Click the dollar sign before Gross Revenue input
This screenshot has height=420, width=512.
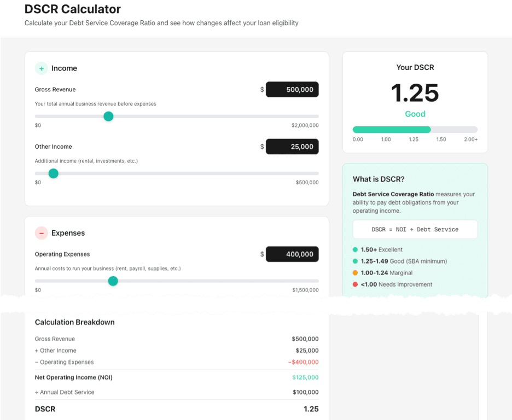point(261,89)
